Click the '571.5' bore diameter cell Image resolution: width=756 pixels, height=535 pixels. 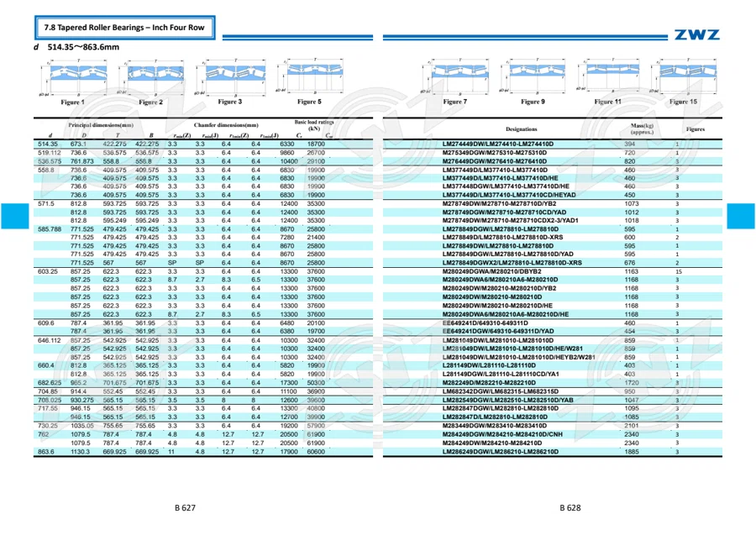click(46, 204)
